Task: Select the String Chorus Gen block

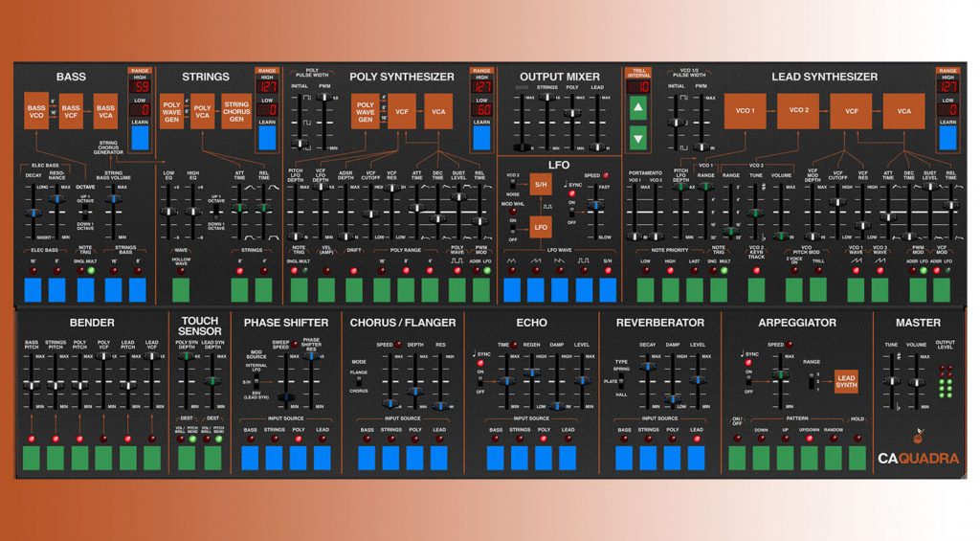Action: tap(235, 110)
